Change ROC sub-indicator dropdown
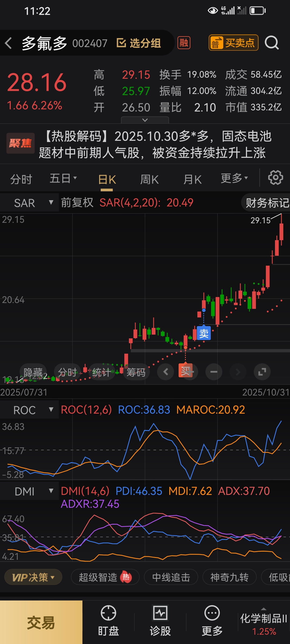290x644 pixels. click(x=30, y=410)
